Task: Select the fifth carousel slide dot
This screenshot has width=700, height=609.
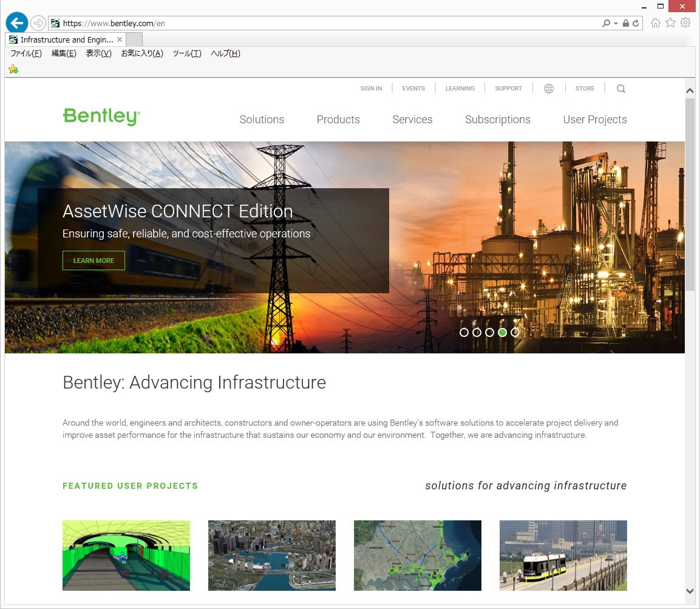Action: point(515,332)
